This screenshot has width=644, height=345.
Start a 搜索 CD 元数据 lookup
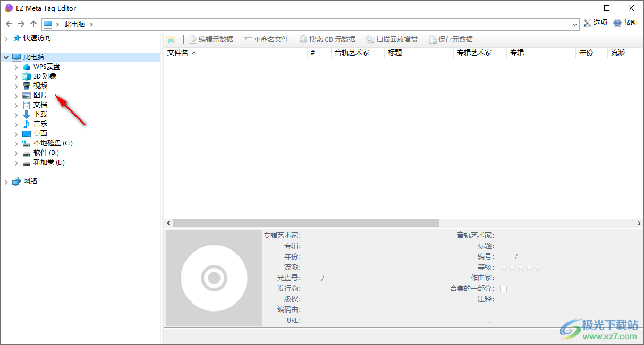pyautogui.click(x=328, y=39)
